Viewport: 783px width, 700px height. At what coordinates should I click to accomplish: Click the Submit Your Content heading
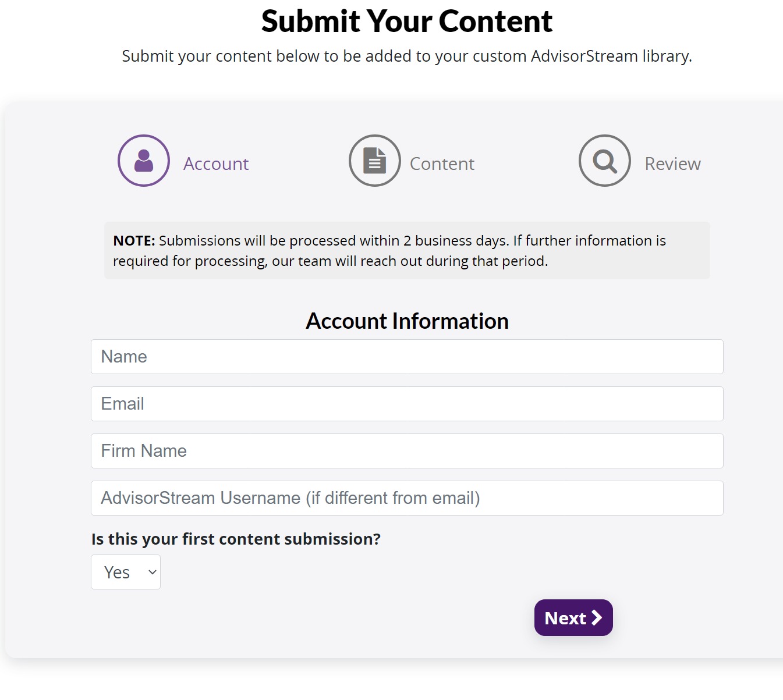click(x=407, y=22)
